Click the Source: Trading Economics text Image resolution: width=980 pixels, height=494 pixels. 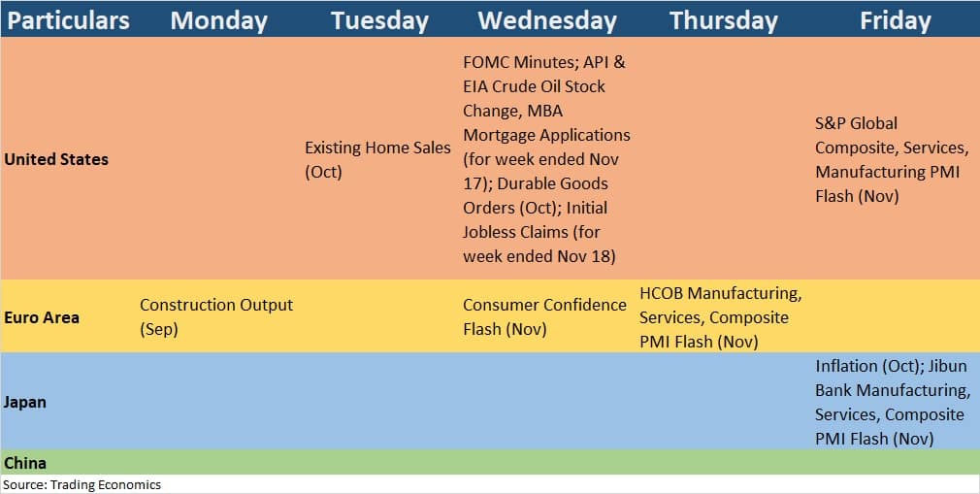pyautogui.click(x=82, y=484)
